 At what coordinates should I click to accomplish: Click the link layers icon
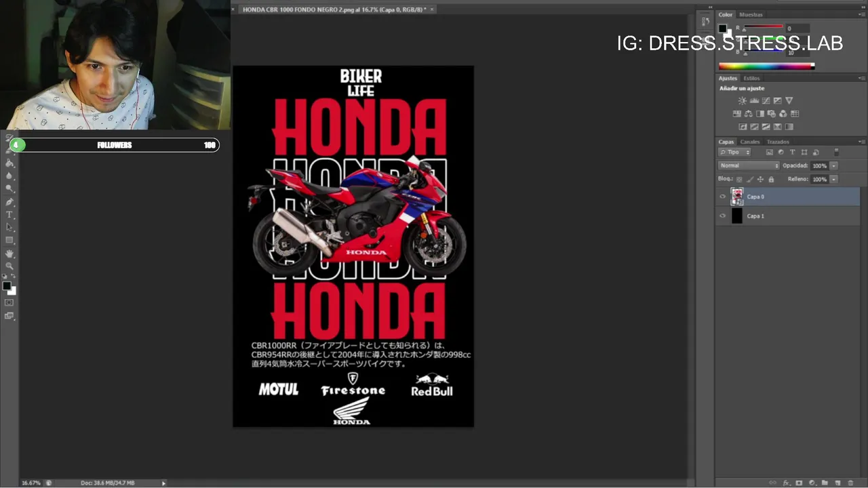pos(772,483)
